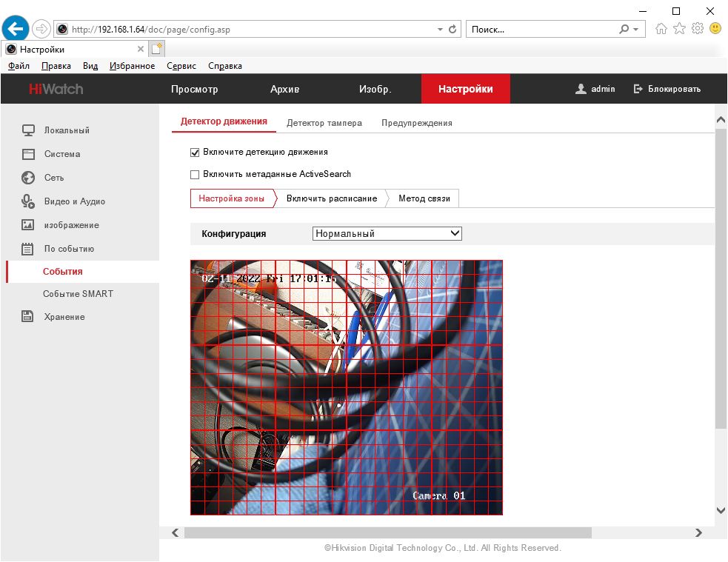Click the picture icon beside изображение
The width and height of the screenshot is (728, 562).
coord(28,225)
